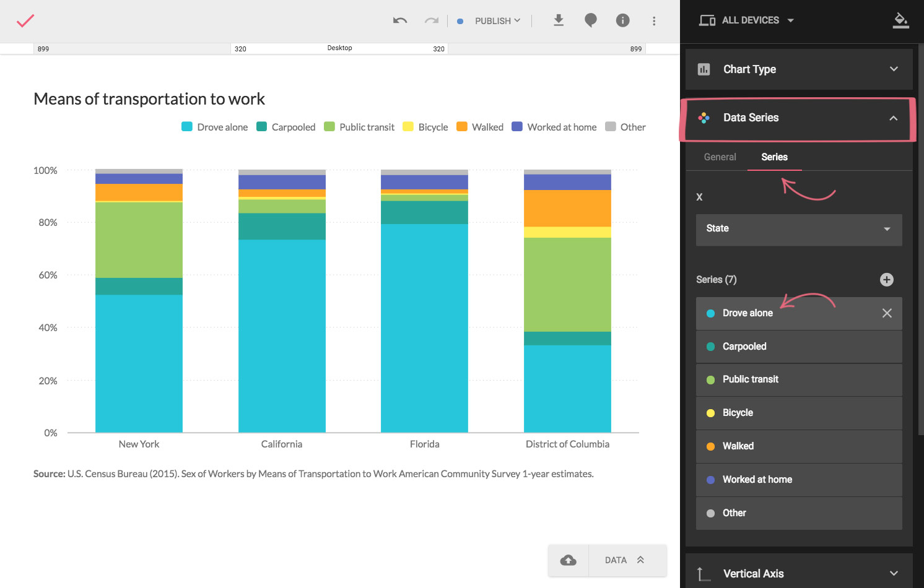Download the chart
This screenshot has height=588, width=924.
(x=558, y=20)
